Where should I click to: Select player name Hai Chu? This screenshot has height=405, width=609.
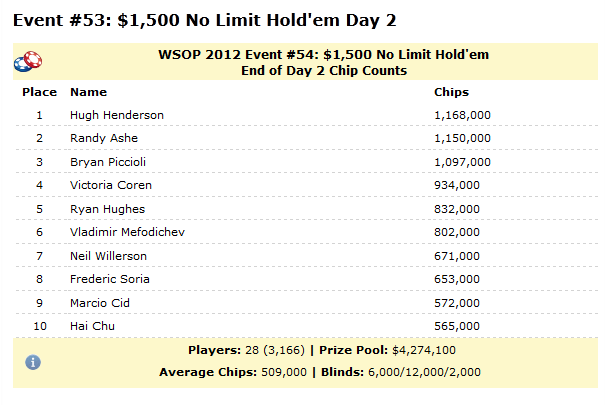click(92, 326)
